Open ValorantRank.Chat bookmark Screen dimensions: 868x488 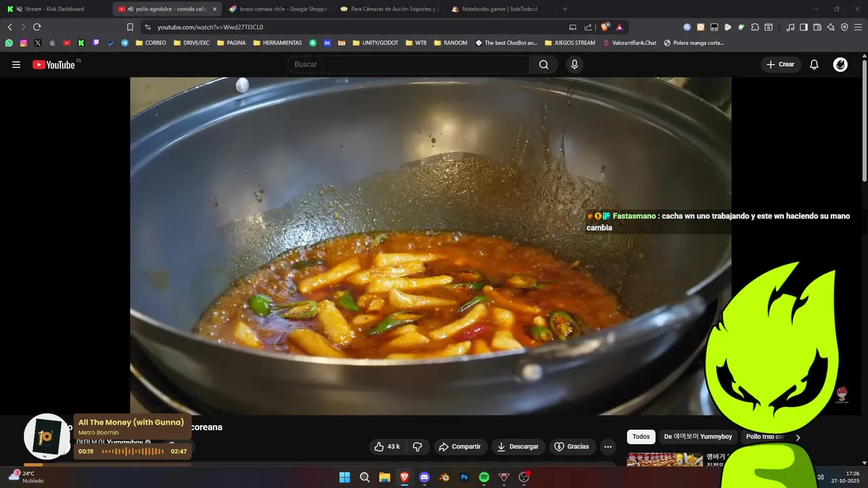coord(629,43)
